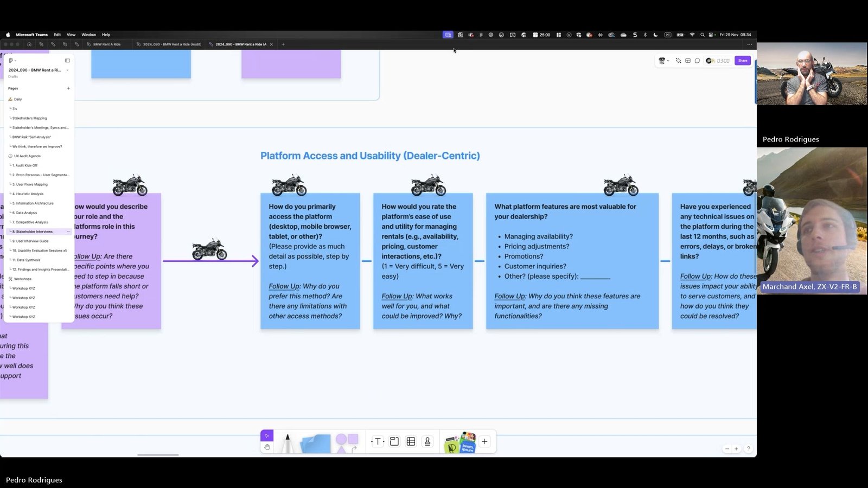The height and width of the screenshot is (488, 868).
Task: Open the AI actions sparkle icon
Action: click(x=679, y=61)
